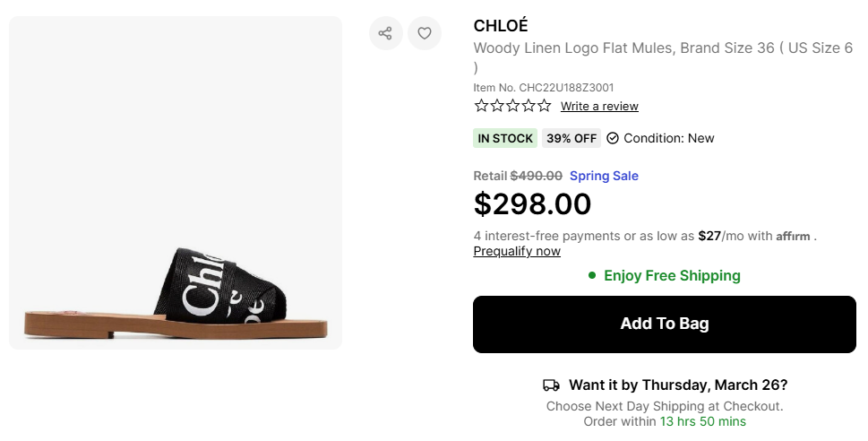Viewport: 868px width, 441px height.
Task: Select the third rating star
Action: point(512,106)
